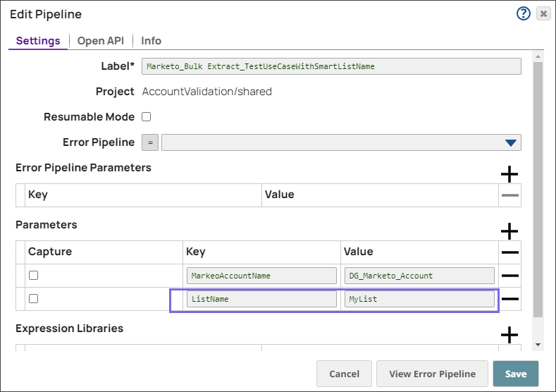Edit the DG_Marketo_Account value field
The width and height of the screenshot is (556, 392).
pos(419,276)
